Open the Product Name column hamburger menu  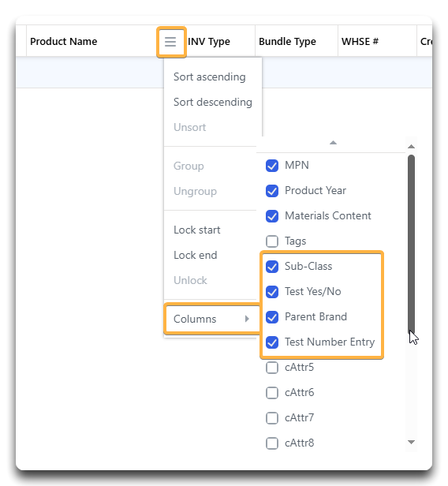pyautogui.click(x=170, y=42)
